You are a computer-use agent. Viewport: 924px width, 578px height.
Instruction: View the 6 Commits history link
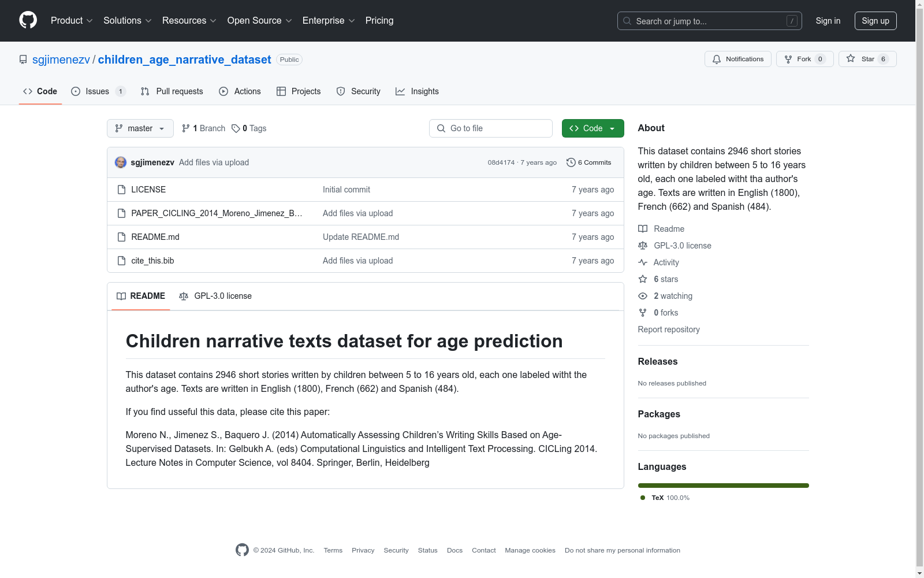(589, 162)
